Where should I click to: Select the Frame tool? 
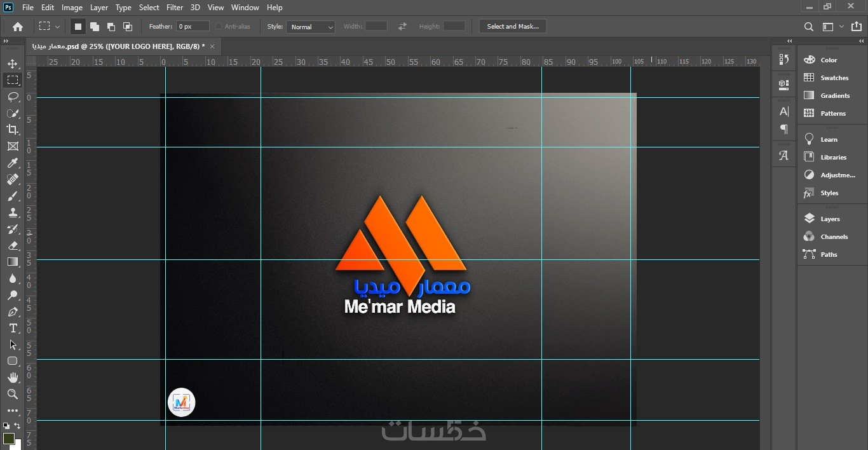(13, 146)
